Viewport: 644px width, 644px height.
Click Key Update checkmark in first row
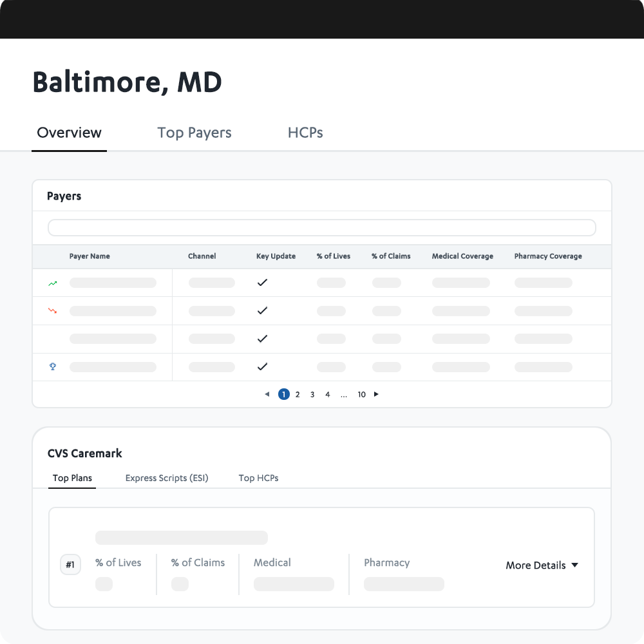262,283
